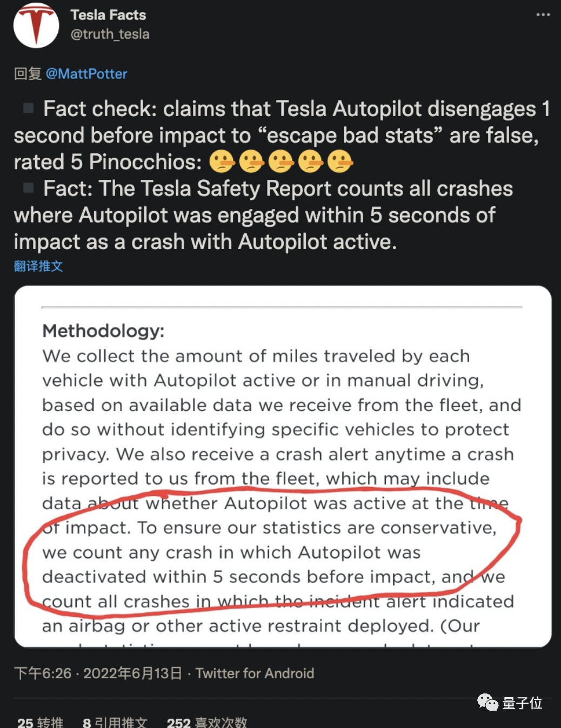Click the 量子位 watermark logo

coord(519,703)
